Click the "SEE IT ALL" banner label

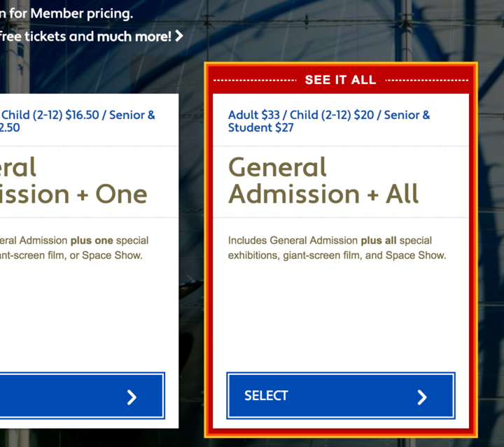(340, 80)
